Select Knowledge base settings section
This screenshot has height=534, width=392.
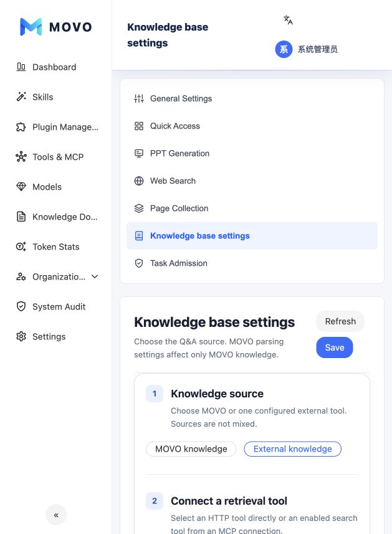[252, 236]
